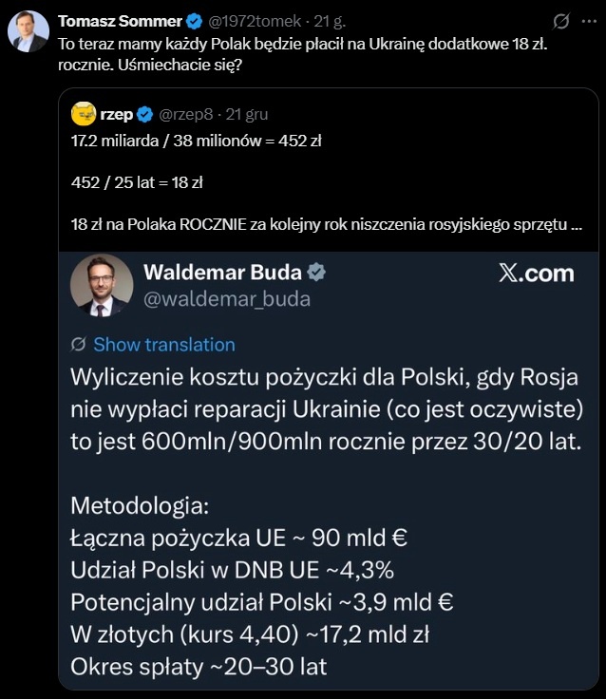
Task: Click rzep's blue verified badge
Action: click(145, 115)
